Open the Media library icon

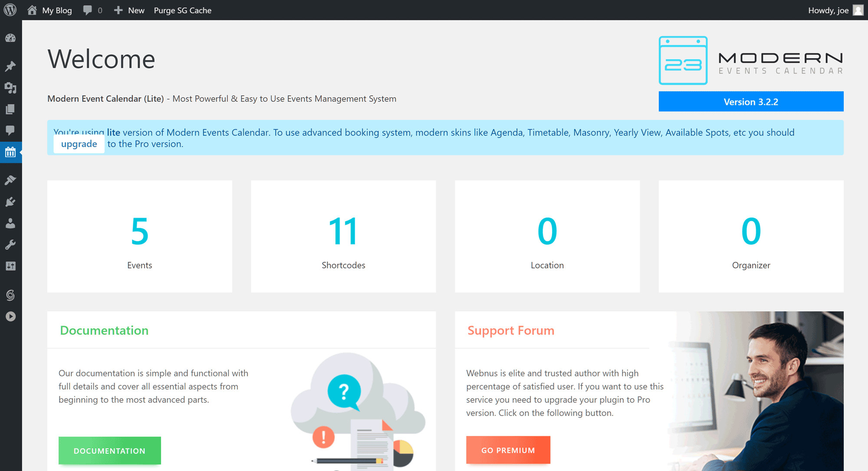click(x=10, y=88)
